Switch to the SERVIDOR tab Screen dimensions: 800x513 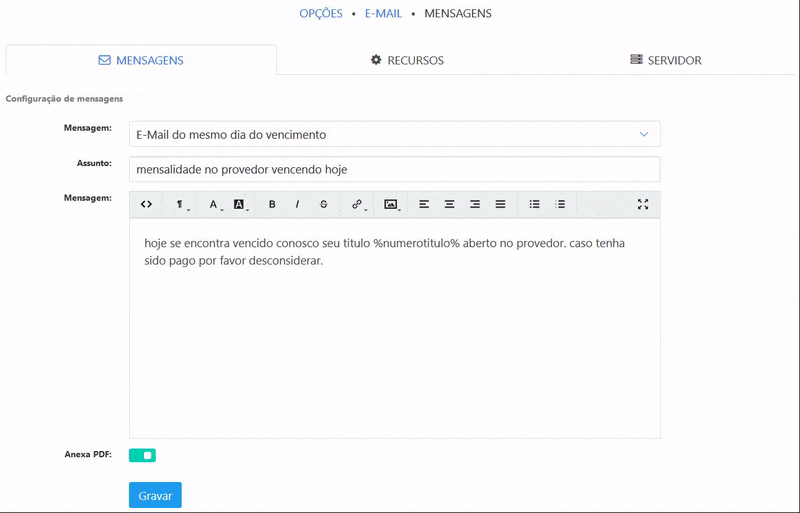point(666,60)
